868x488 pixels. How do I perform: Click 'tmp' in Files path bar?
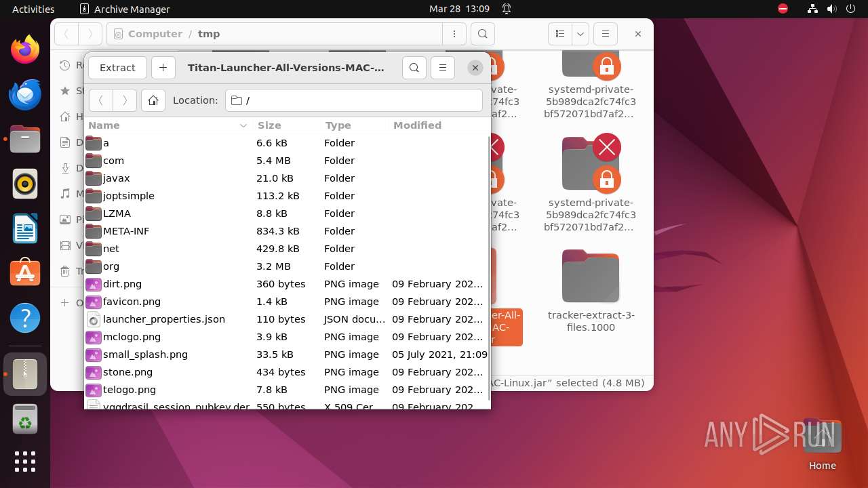pyautogui.click(x=209, y=34)
